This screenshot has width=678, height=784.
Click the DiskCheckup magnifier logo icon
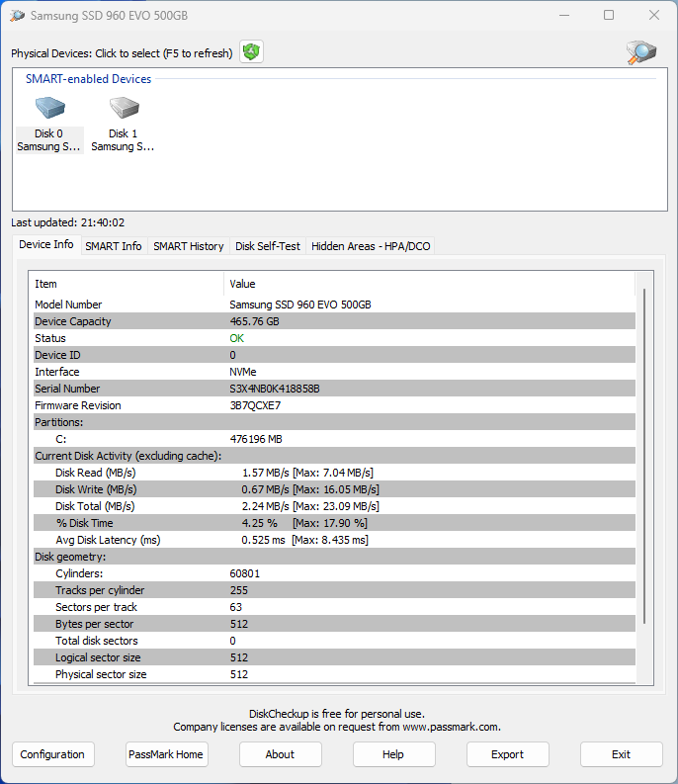pyautogui.click(x=641, y=52)
